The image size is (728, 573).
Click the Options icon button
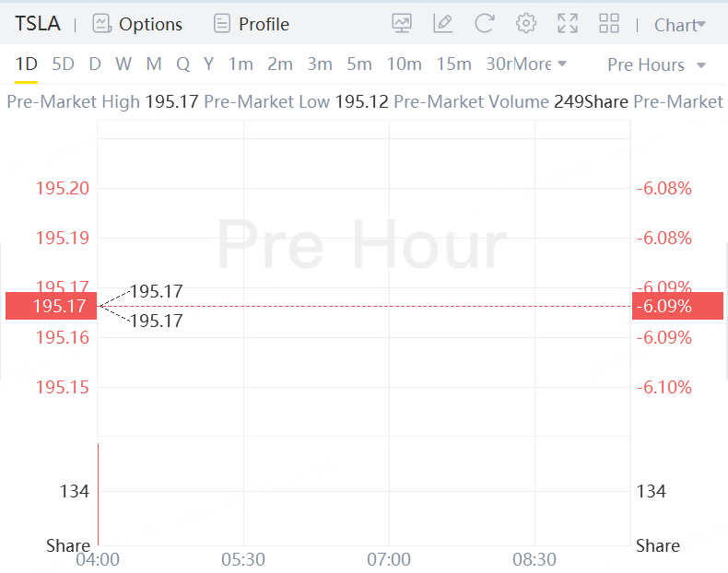(101, 24)
